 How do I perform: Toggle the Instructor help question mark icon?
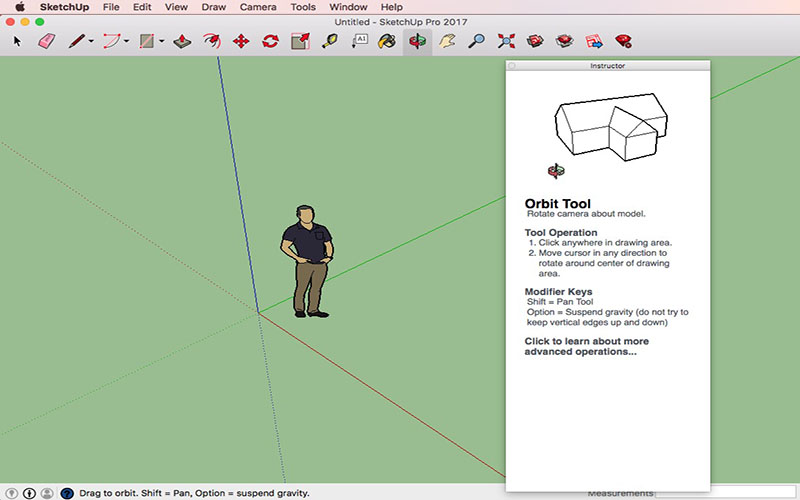tap(67, 493)
